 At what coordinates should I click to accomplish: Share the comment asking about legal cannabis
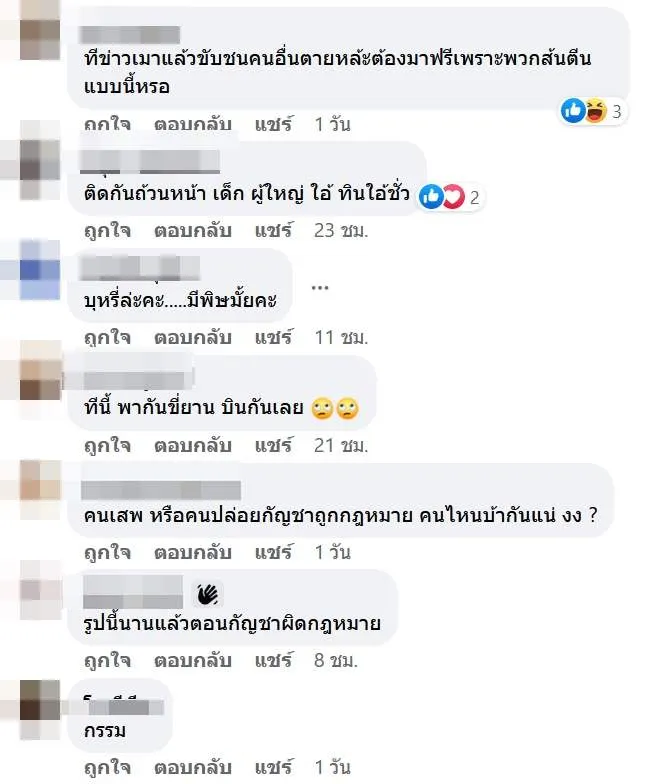tap(273, 552)
